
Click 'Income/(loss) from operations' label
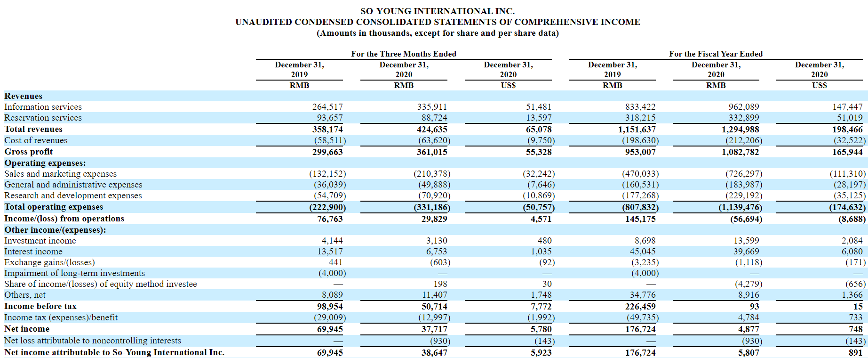coord(64,219)
